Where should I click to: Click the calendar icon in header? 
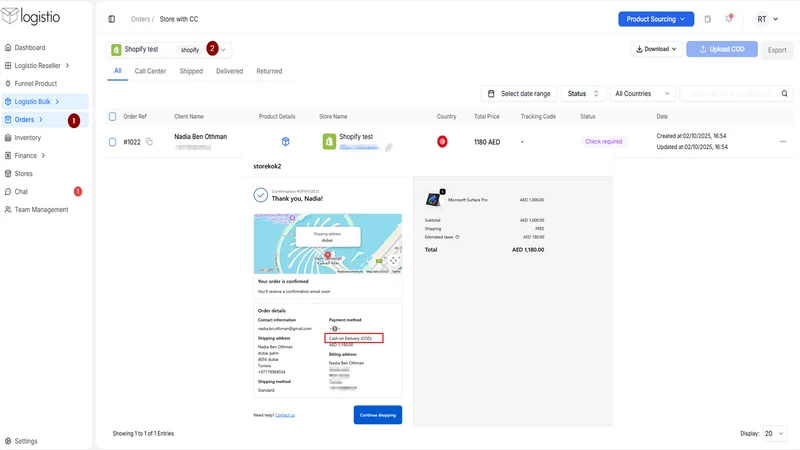click(708, 19)
